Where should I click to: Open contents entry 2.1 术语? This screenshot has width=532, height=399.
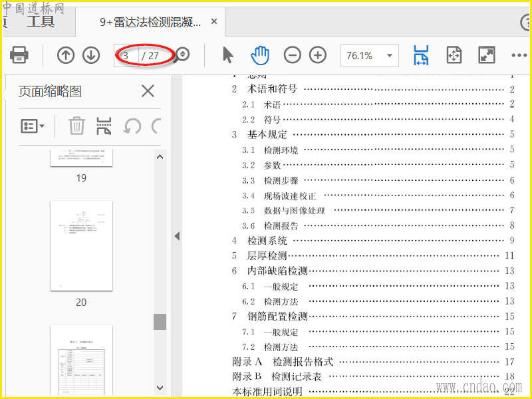378,104
